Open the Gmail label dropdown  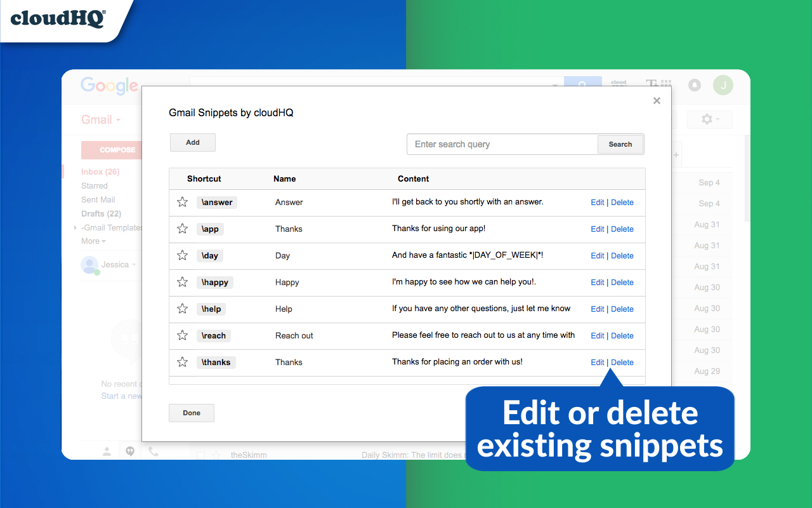118,119
